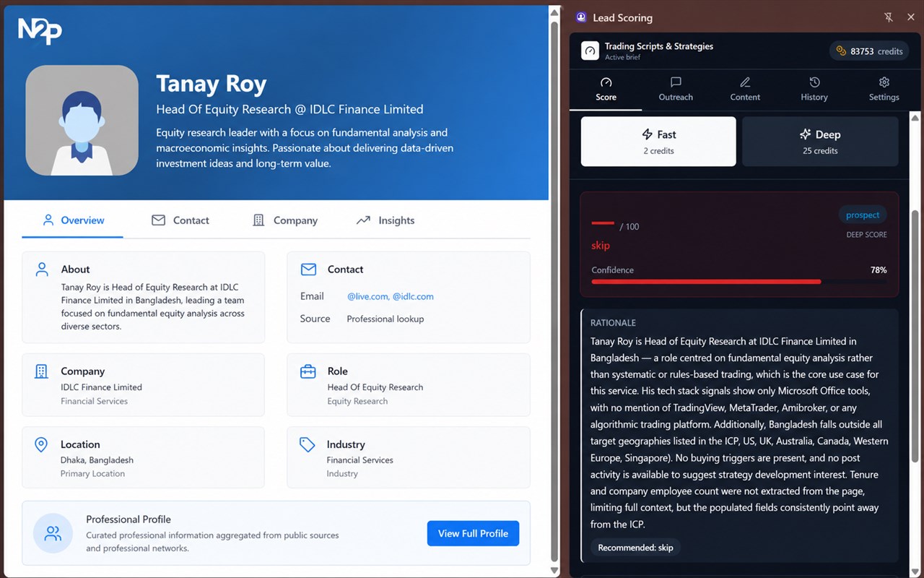
Task: Click the briefcase icon in Role card
Action: pyautogui.click(x=308, y=371)
